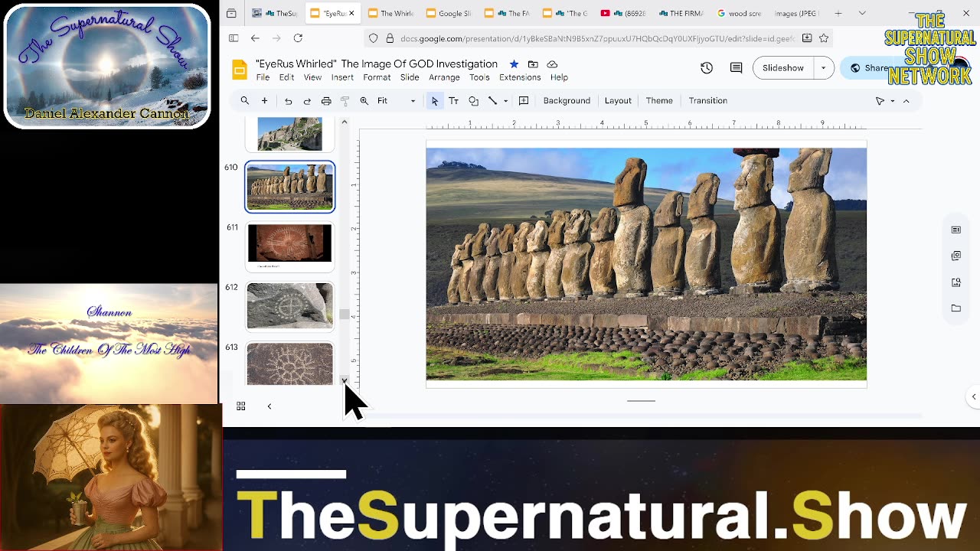Expand the Slideshow options arrow
This screenshot has height=551, width=980.
tap(823, 68)
